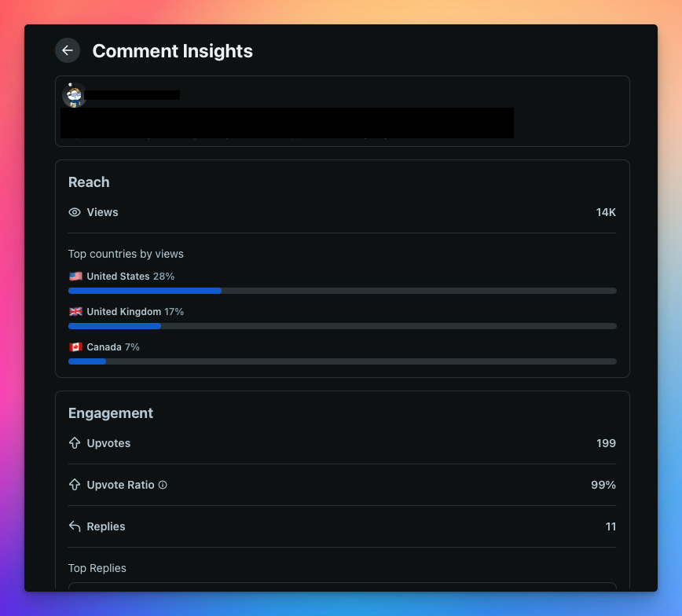Viewport: 682px width, 616px height.
Task: Click the 14K views value
Action: pyautogui.click(x=606, y=212)
